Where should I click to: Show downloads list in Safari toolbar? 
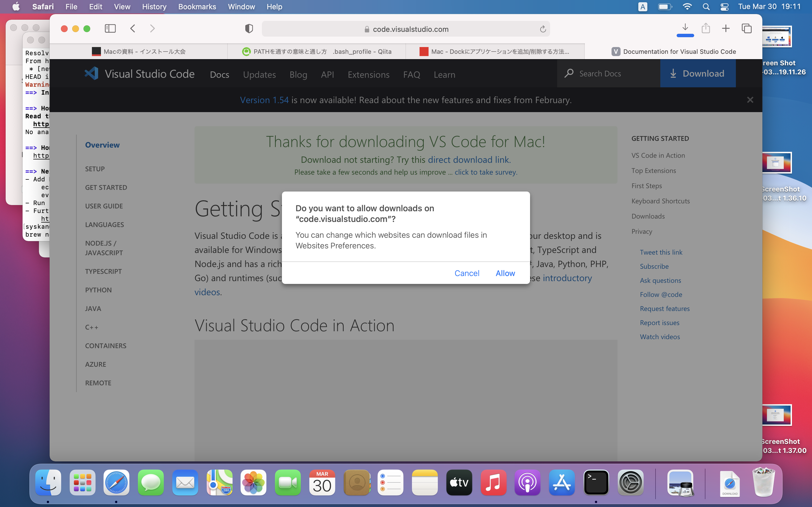pyautogui.click(x=685, y=28)
